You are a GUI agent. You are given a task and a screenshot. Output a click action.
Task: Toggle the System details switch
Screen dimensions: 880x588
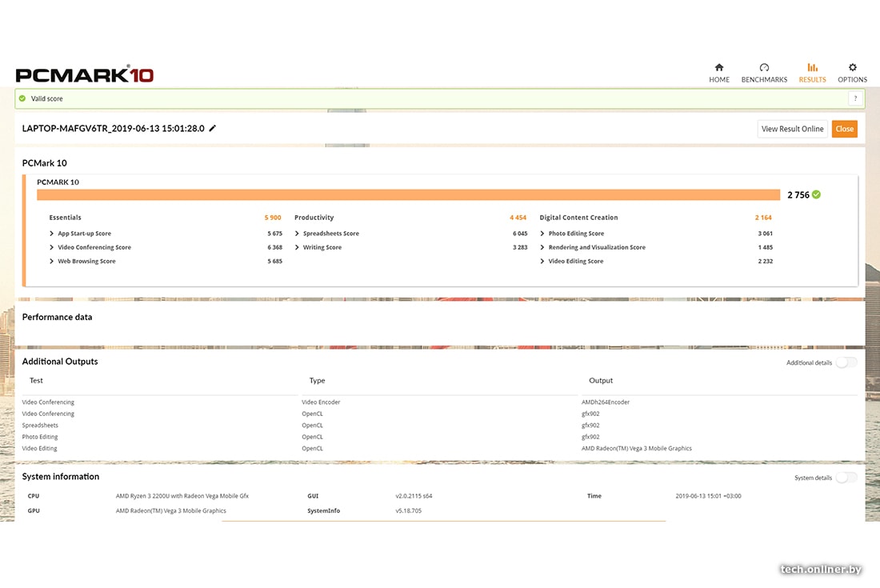[x=846, y=478]
